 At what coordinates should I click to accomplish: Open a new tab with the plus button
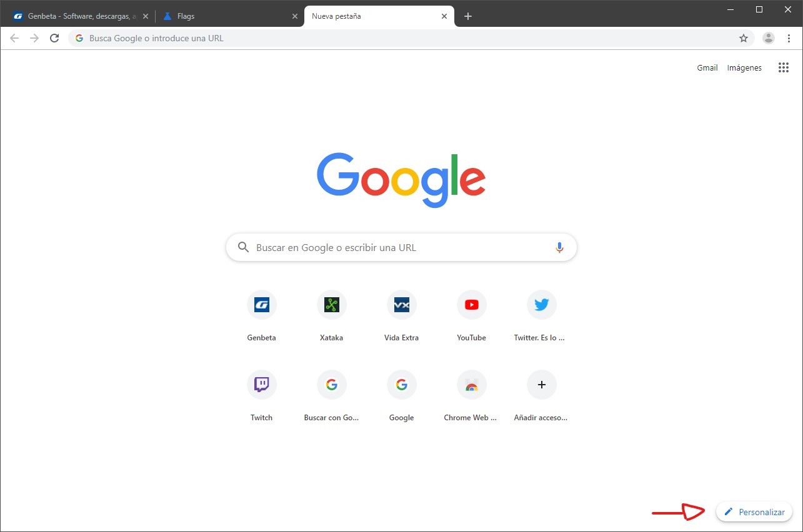[468, 16]
